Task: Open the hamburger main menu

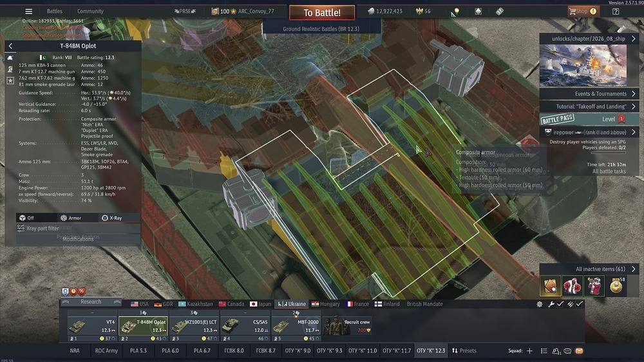Action: point(28,11)
